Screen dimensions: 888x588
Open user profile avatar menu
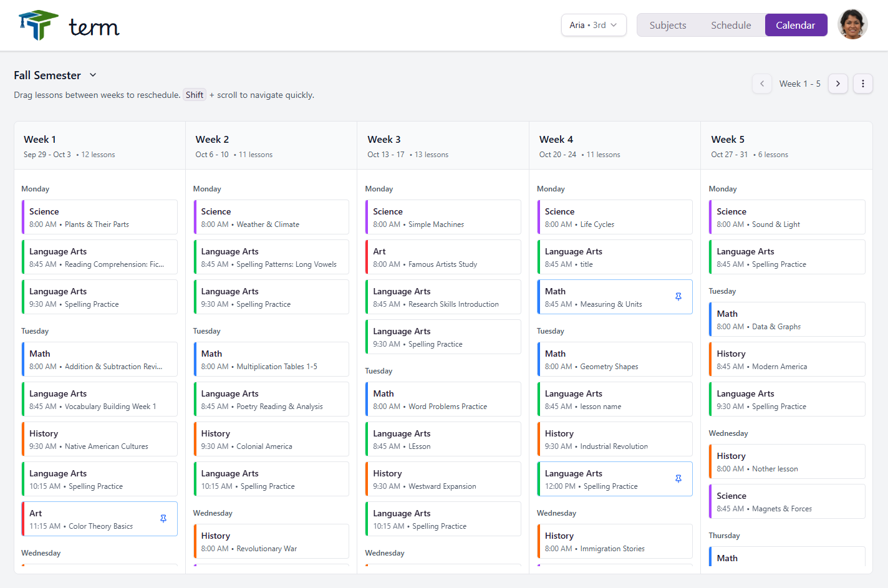tap(852, 25)
